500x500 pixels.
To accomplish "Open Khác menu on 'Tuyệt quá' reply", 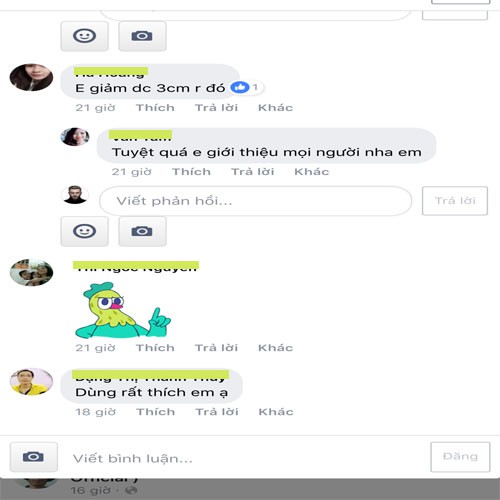I will (312, 172).
